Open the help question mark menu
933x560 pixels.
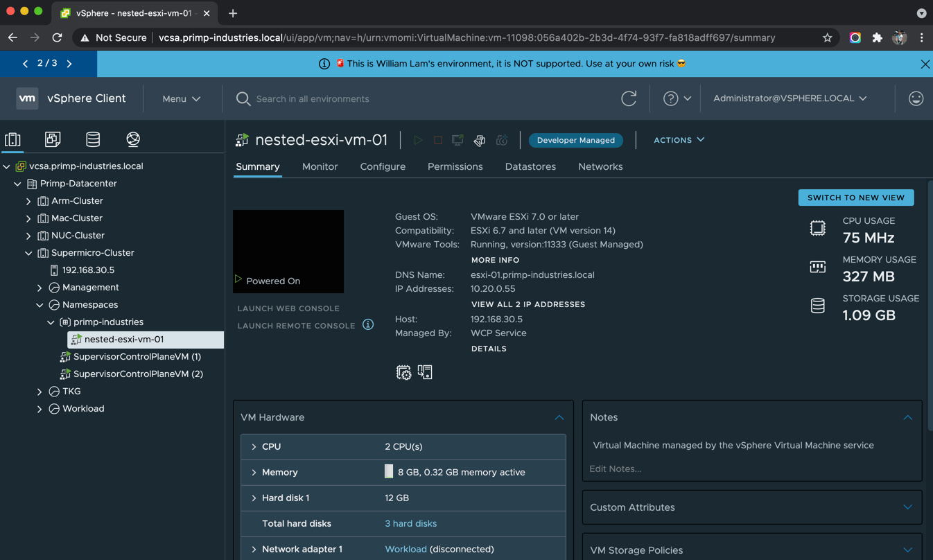point(677,98)
